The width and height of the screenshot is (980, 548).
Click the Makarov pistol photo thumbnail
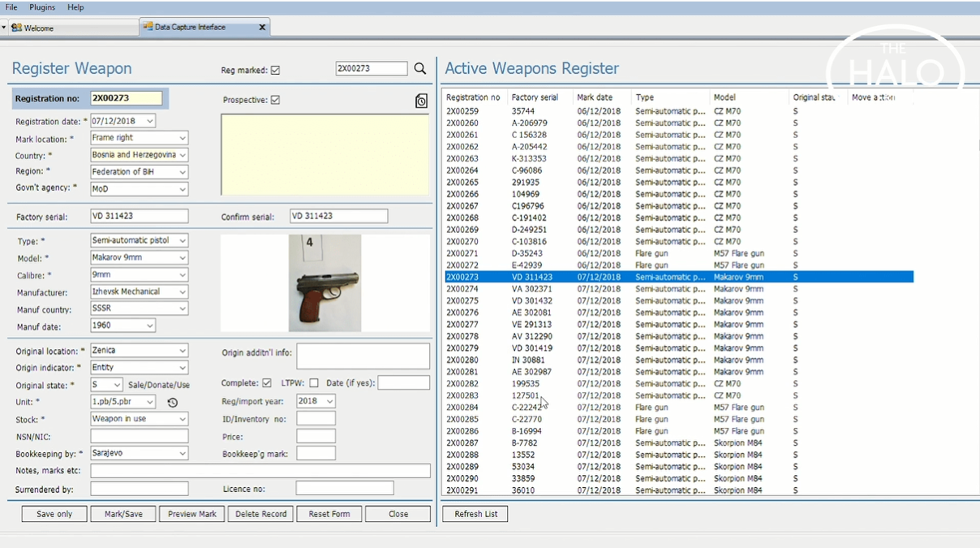325,283
